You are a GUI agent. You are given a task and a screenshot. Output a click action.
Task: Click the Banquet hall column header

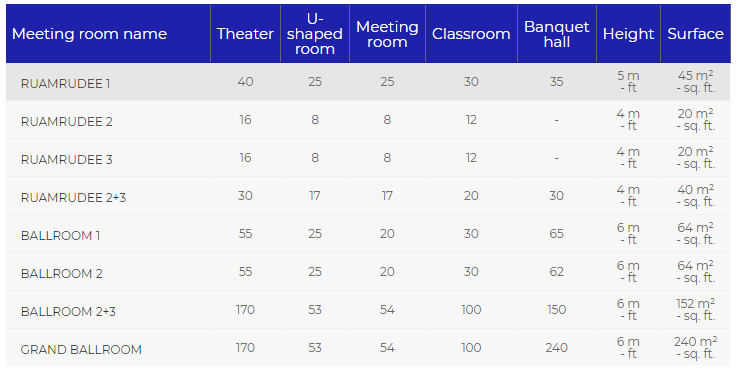point(556,34)
